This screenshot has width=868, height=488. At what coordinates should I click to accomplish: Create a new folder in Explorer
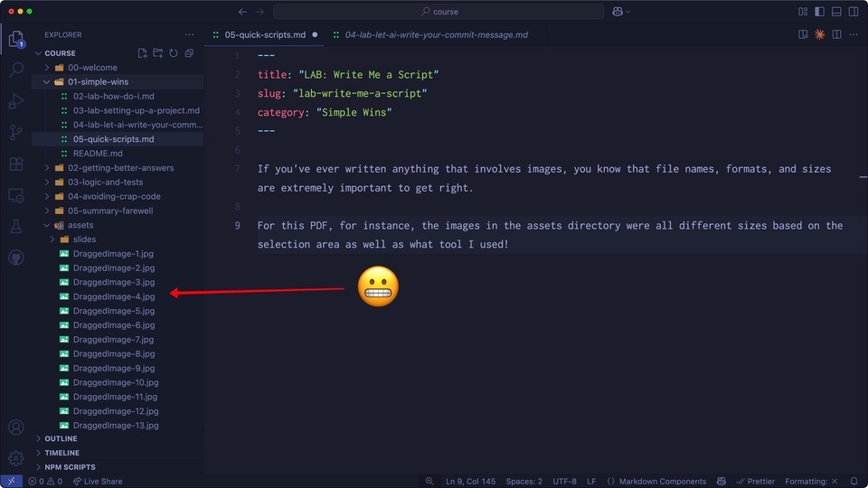tap(157, 53)
